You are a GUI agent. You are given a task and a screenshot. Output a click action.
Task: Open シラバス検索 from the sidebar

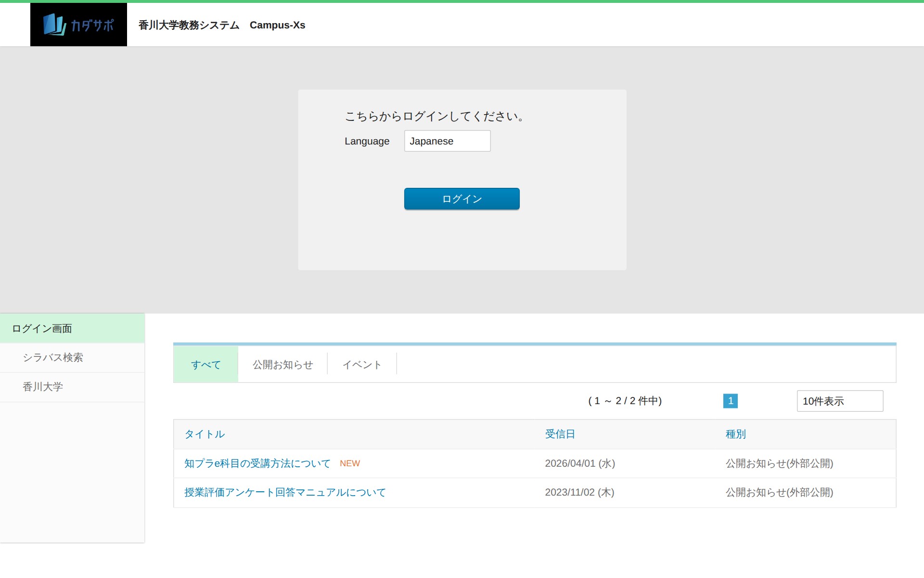[x=53, y=357]
